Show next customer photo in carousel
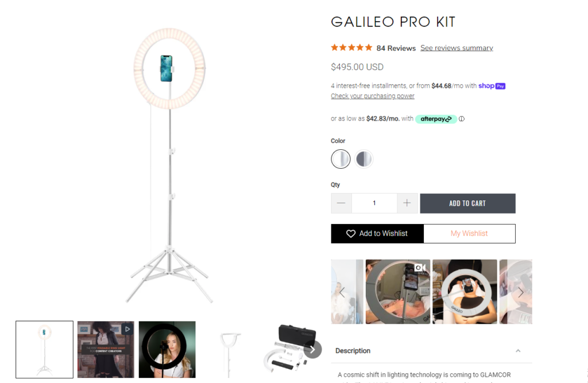The height and width of the screenshot is (383, 588). (x=521, y=292)
